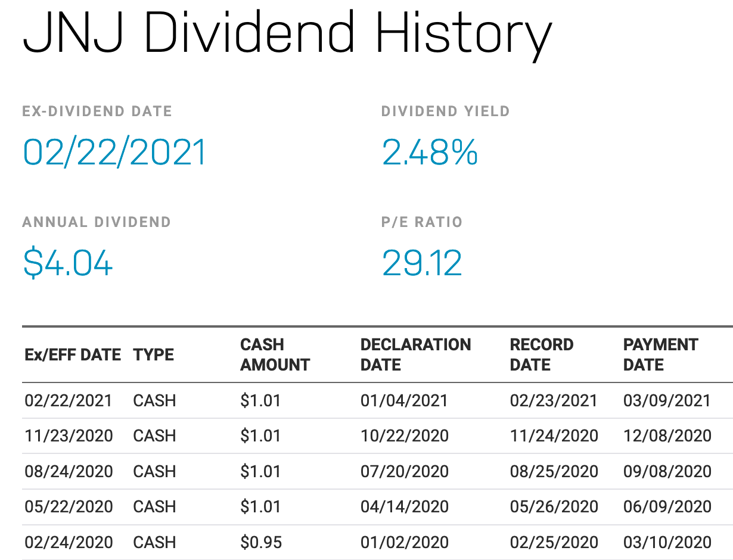Click $1.01 cash amount in 08/24/2020 row
Screen dimensions: 733x560
pyautogui.click(x=260, y=472)
